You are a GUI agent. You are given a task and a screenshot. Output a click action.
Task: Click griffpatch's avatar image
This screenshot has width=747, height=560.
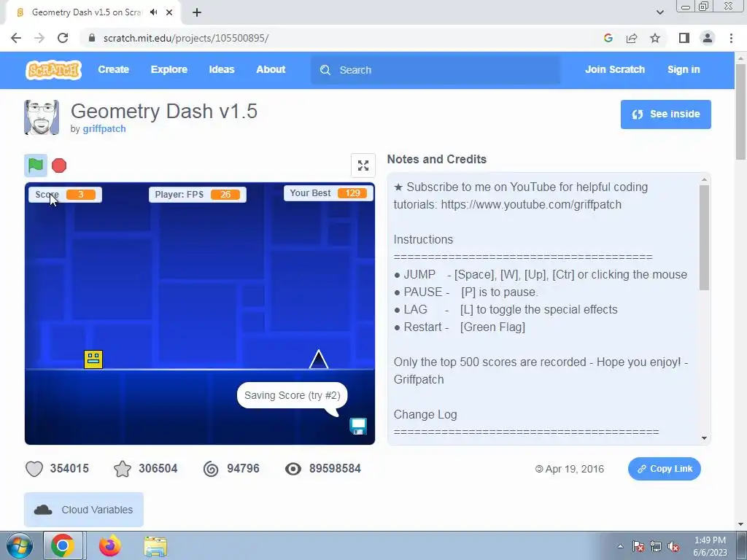pyautogui.click(x=42, y=117)
